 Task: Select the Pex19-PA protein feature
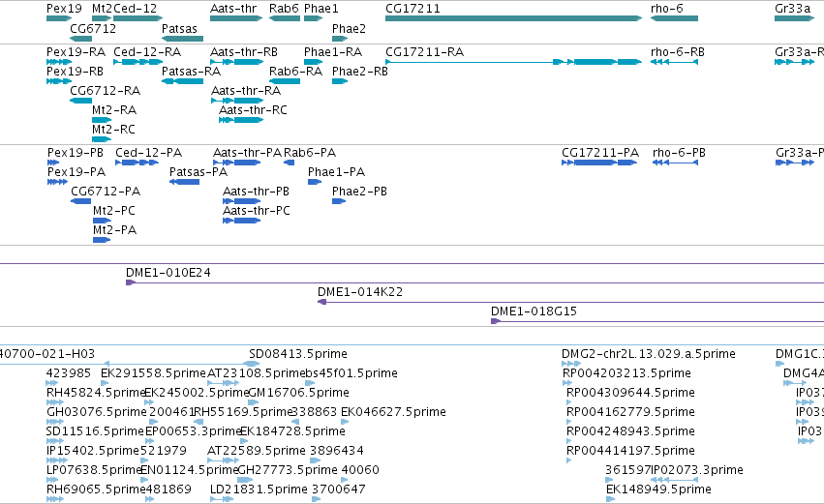pyautogui.click(x=57, y=182)
